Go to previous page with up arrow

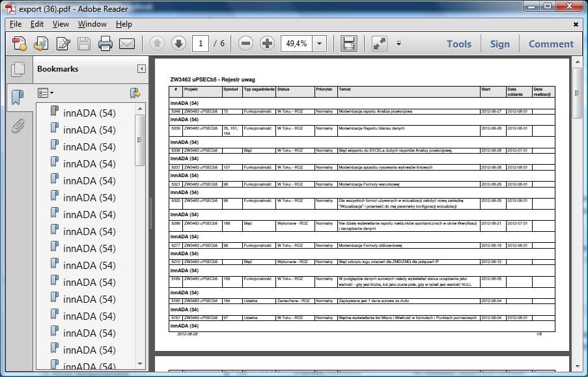[x=157, y=44]
